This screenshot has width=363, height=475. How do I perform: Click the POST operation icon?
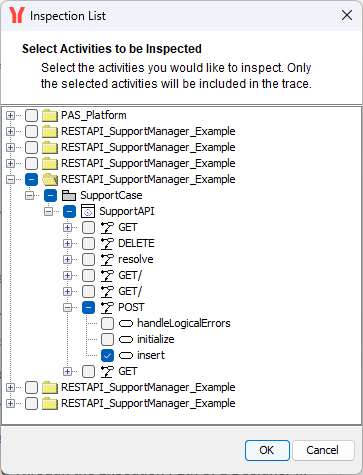[107, 307]
